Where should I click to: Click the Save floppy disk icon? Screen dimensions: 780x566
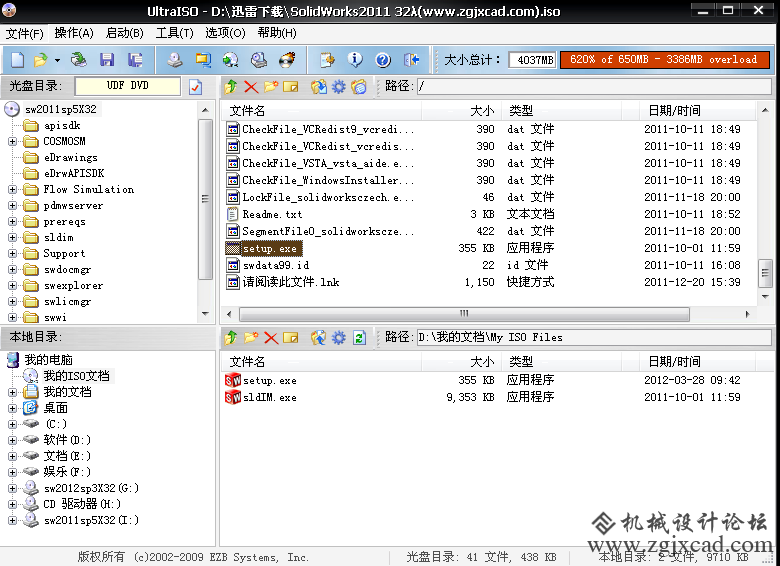(x=106, y=60)
